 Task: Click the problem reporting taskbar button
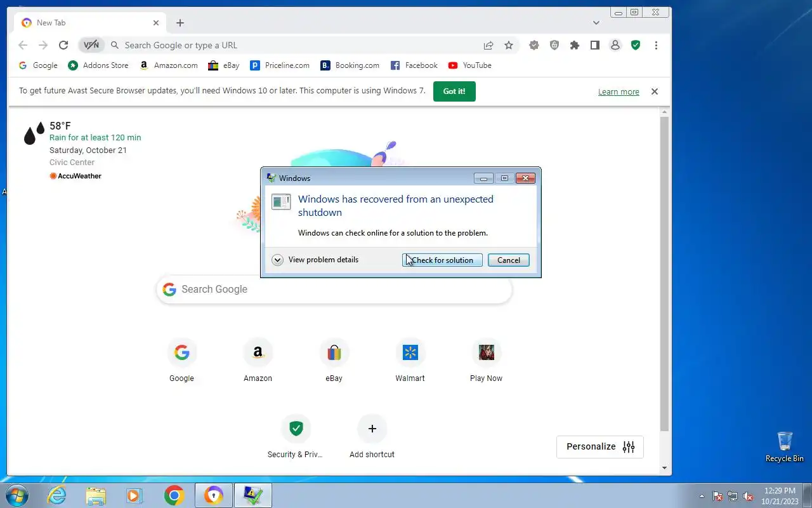pyautogui.click(x=253, y=495)
